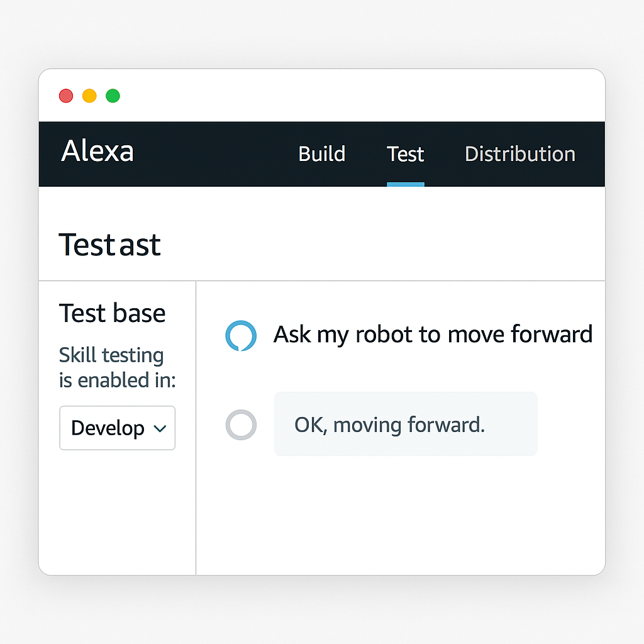Maximize the window with the green button
The height and width of the screenshot is (644, 644).
(113, 96)
